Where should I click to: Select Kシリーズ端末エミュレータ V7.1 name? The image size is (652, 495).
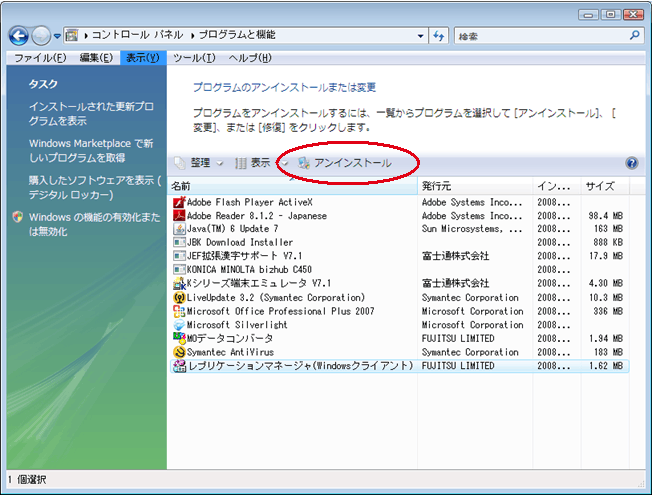(x=259, y=283)
